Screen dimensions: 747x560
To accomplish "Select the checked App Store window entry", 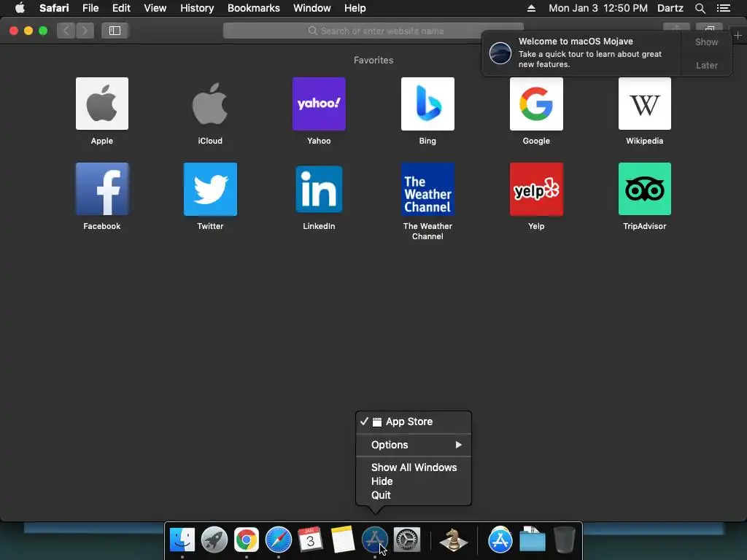I will 414,421.
